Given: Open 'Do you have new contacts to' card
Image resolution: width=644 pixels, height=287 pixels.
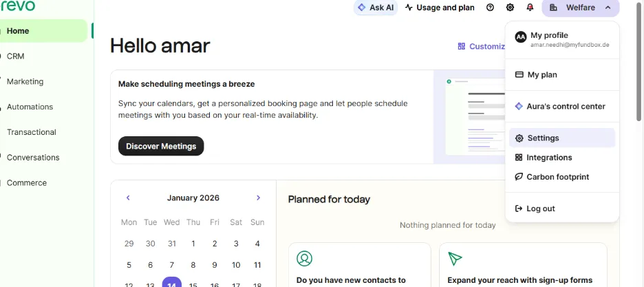Looking at the screenshot, I should pos(360,265).
